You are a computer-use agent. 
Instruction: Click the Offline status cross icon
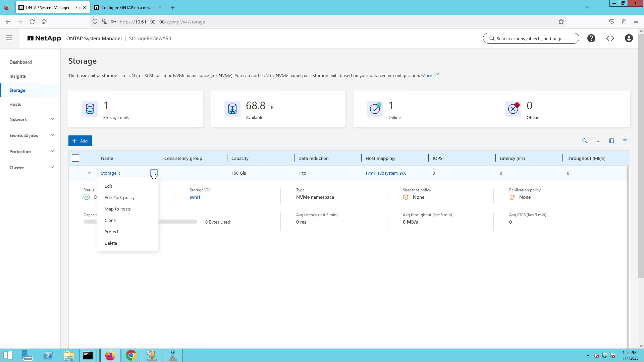[x=513, y=109]
